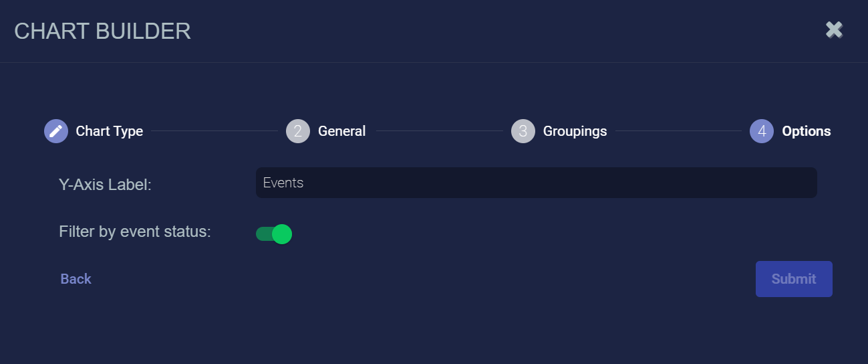Click the step 2 circle icon

(x=298, y=131)
